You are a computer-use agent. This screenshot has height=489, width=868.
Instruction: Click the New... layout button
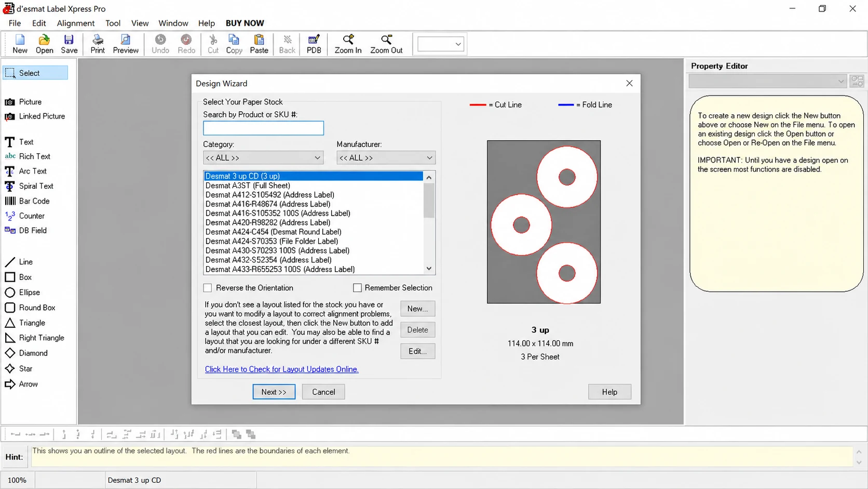[x=418, y=309]
